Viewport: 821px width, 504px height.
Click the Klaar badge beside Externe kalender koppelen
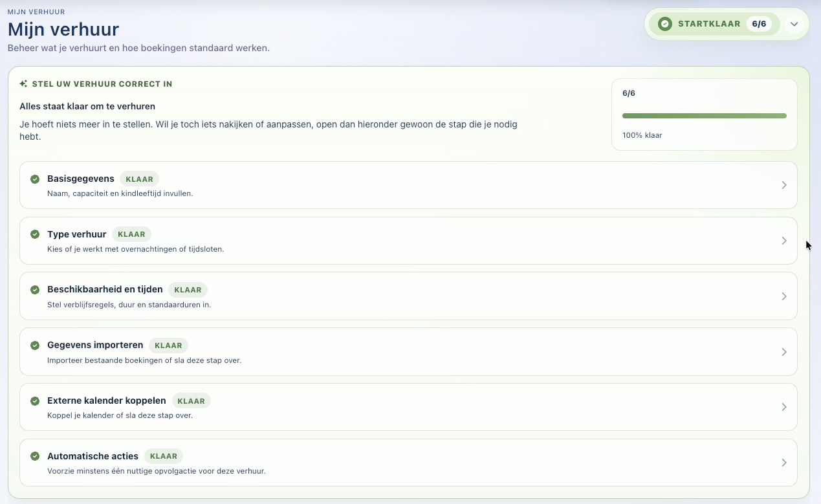pyautogui.click(x=191, y=402)
